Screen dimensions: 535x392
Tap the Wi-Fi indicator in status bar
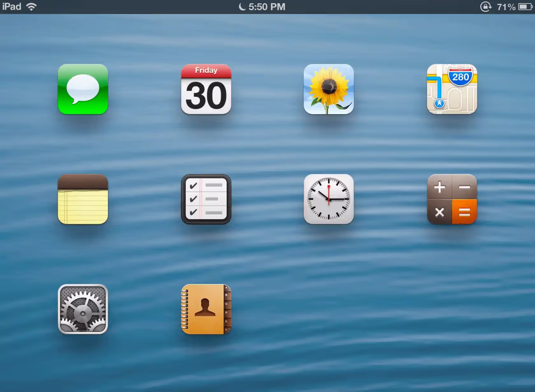click(31, 6)
